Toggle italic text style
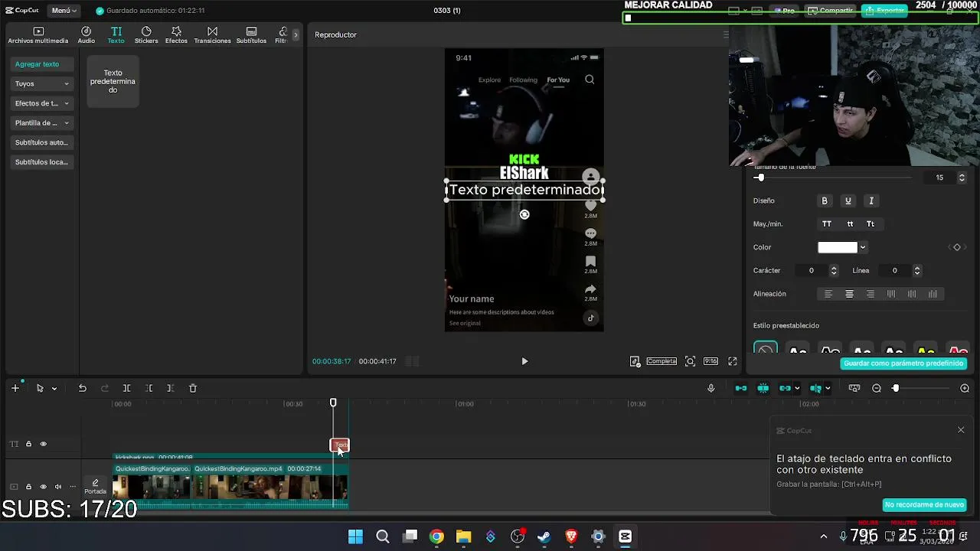This screenshot has width=980, height=551. (871, 201)
